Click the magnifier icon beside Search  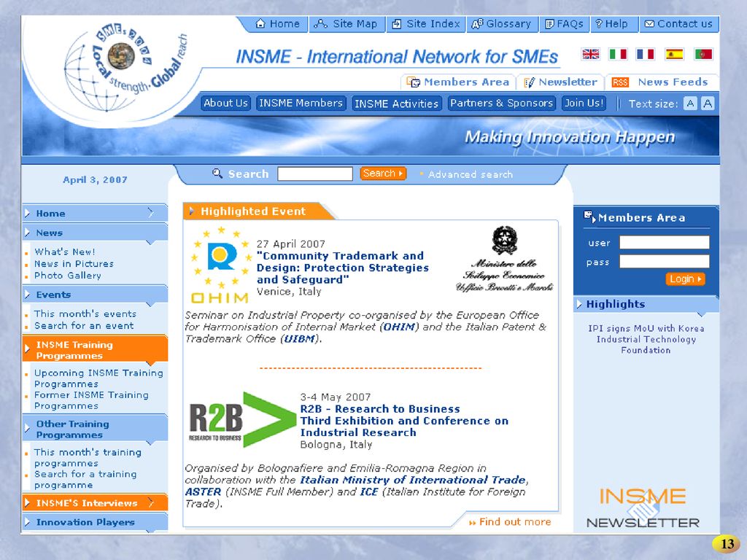pos(217,174)
